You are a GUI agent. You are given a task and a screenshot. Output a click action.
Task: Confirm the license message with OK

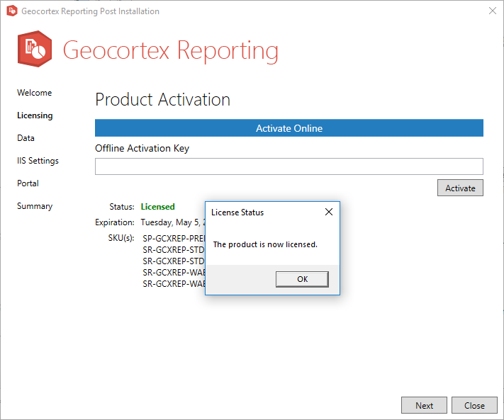coord(302,279)
